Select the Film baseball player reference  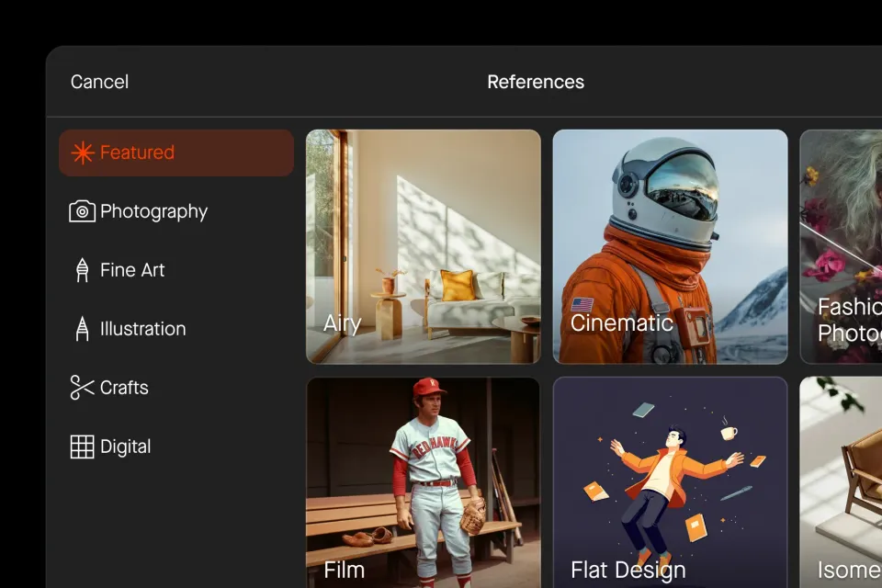tap(423, 482)
